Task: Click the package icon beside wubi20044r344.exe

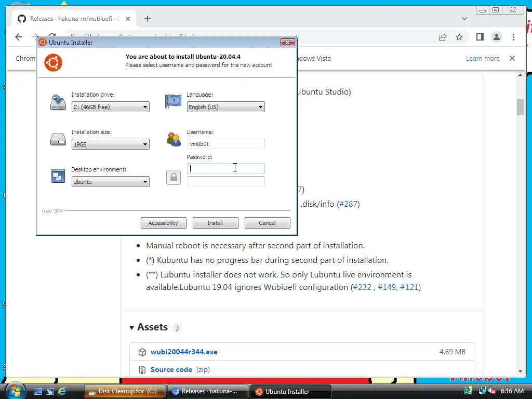Action: pyautogui.click(x=142, y=352)
